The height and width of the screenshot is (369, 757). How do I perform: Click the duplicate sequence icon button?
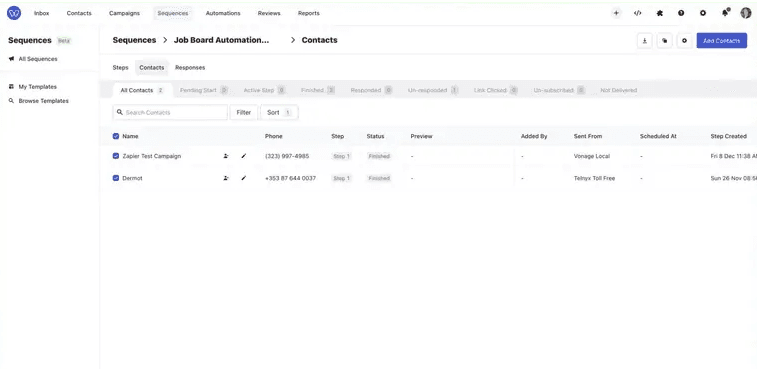click(664, 41)
